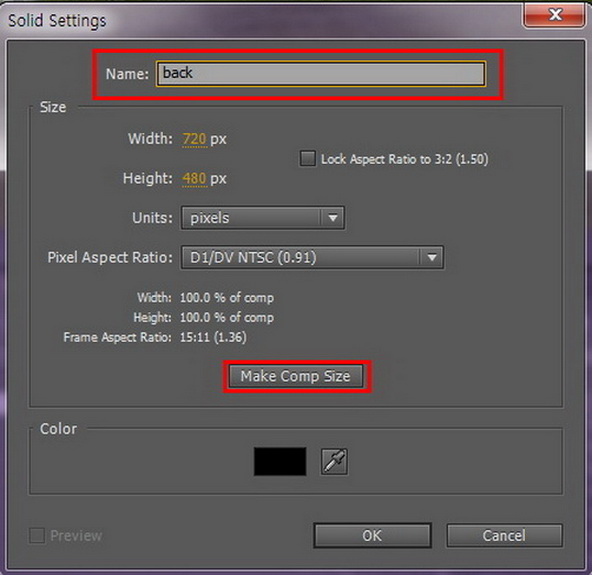
Task: Click the Make Comp Size button
Action: (x=296, y=376)
